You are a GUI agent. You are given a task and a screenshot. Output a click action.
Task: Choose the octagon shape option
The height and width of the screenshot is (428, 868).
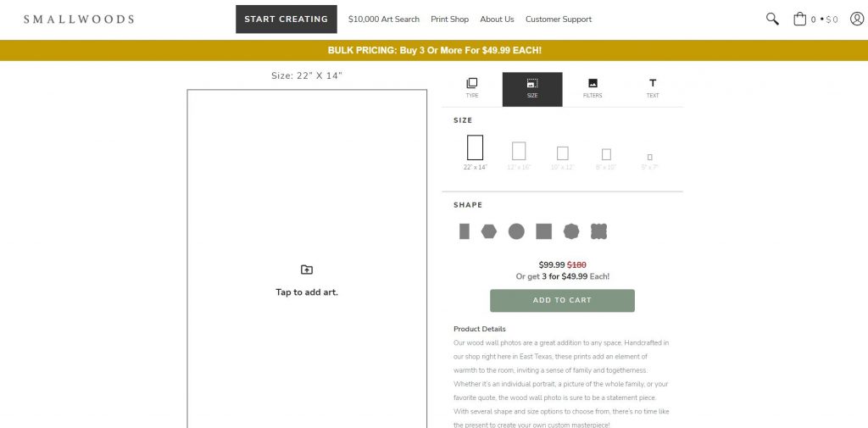(571, 231)
